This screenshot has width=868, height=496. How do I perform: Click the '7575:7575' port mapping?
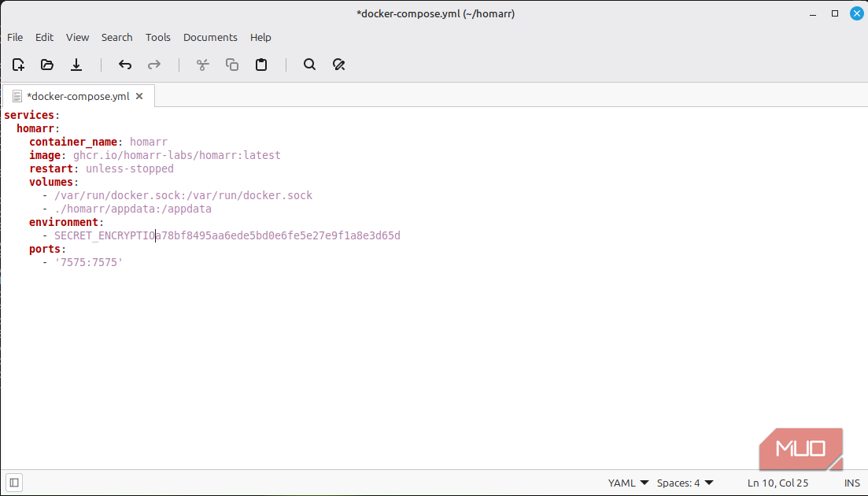tap(89, 262)
